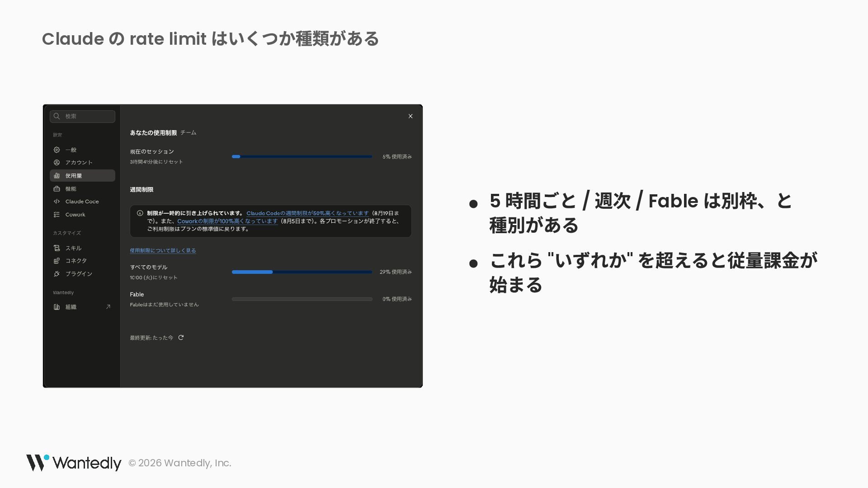Screen dimensions: 868x488
Task: Click the 3時間41分後にリセット text
Action: [x=156, y=162]
